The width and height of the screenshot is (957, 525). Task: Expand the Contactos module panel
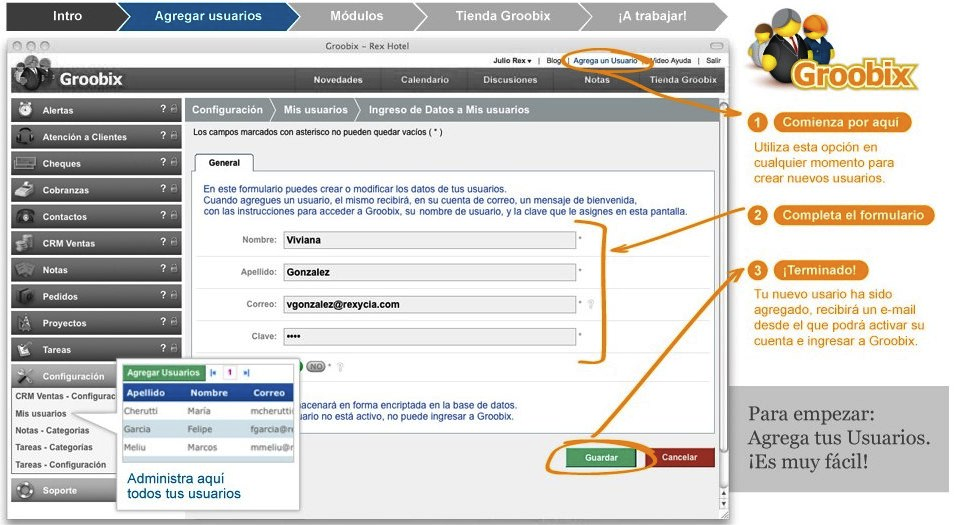click(96, 216)
